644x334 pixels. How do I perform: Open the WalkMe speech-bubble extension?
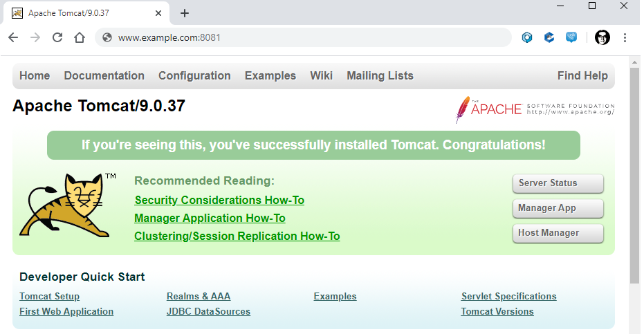pos(571,37)
